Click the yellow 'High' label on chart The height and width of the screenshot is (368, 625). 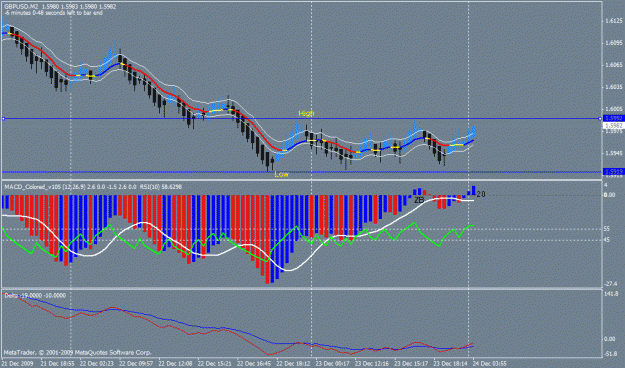pyautogui.click(x=306, y=113)
